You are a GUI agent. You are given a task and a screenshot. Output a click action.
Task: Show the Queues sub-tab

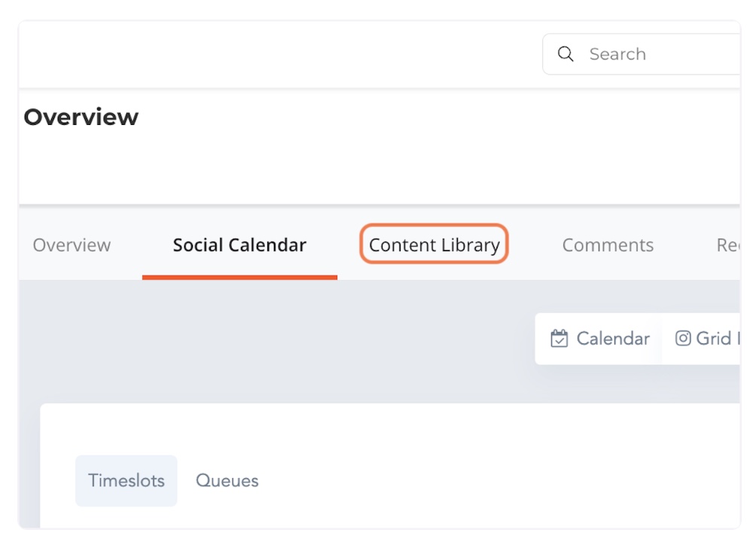point(227,481)
